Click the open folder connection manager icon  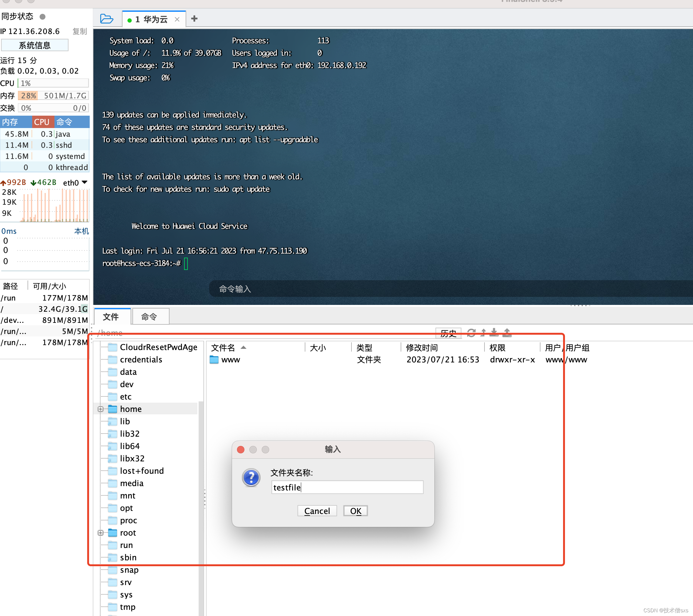coord(106,19)
